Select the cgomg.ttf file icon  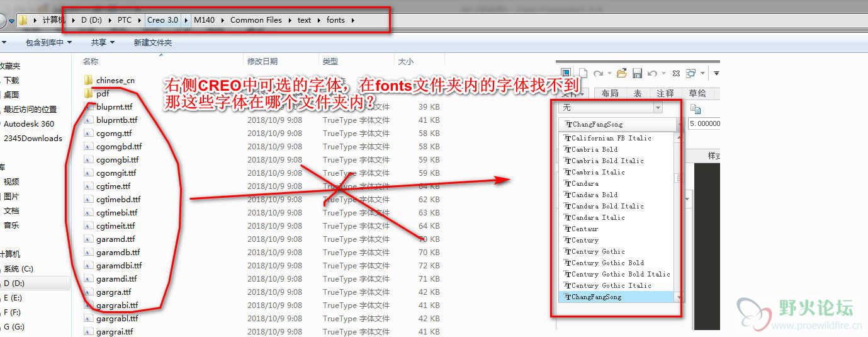(x=89, y=133)
